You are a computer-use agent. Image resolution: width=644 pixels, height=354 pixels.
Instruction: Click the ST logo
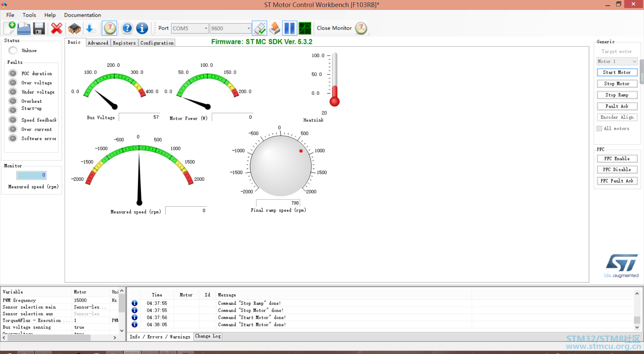click(x=622, y=266)
